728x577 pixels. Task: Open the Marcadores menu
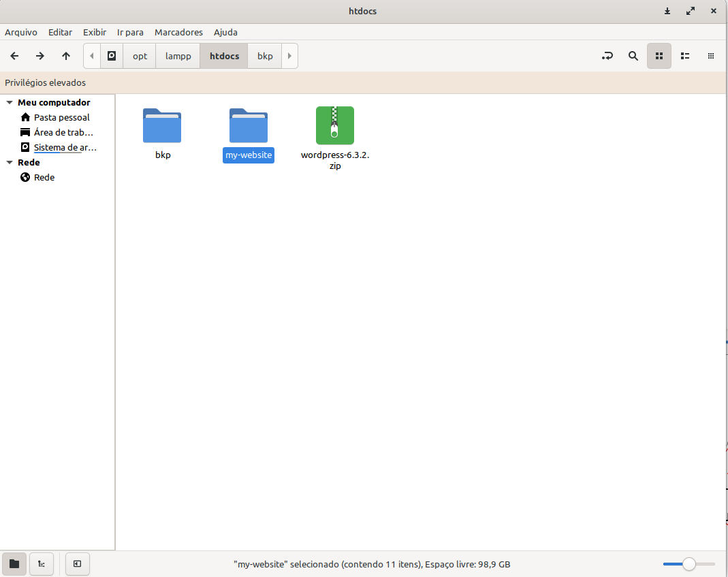coord(178,32)
